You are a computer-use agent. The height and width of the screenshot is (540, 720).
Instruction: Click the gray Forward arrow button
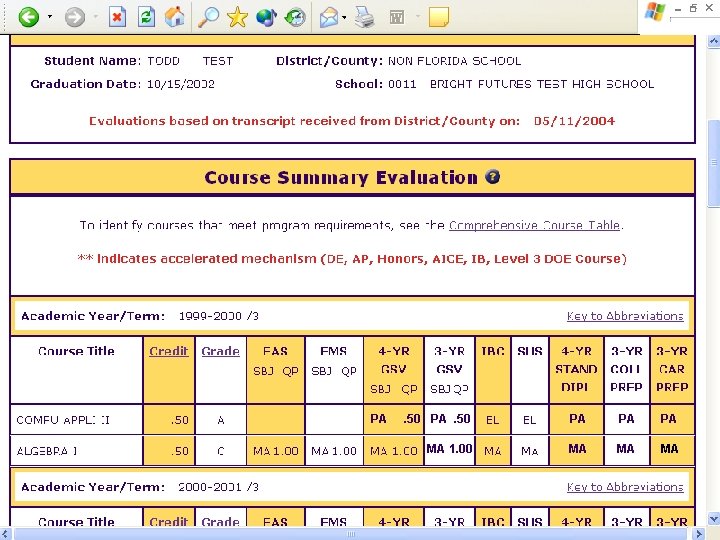[74, 17]
